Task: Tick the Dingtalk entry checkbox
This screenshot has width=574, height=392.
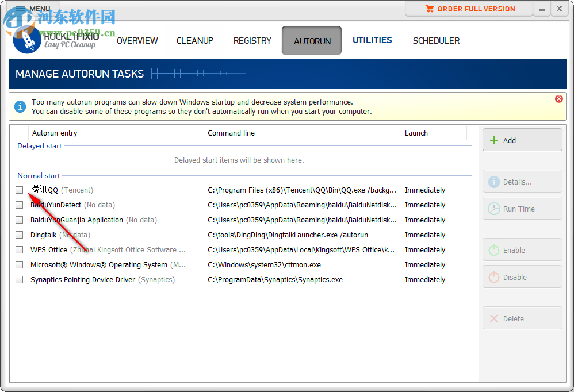Action: pyautogui.click(x=20, y=235)
